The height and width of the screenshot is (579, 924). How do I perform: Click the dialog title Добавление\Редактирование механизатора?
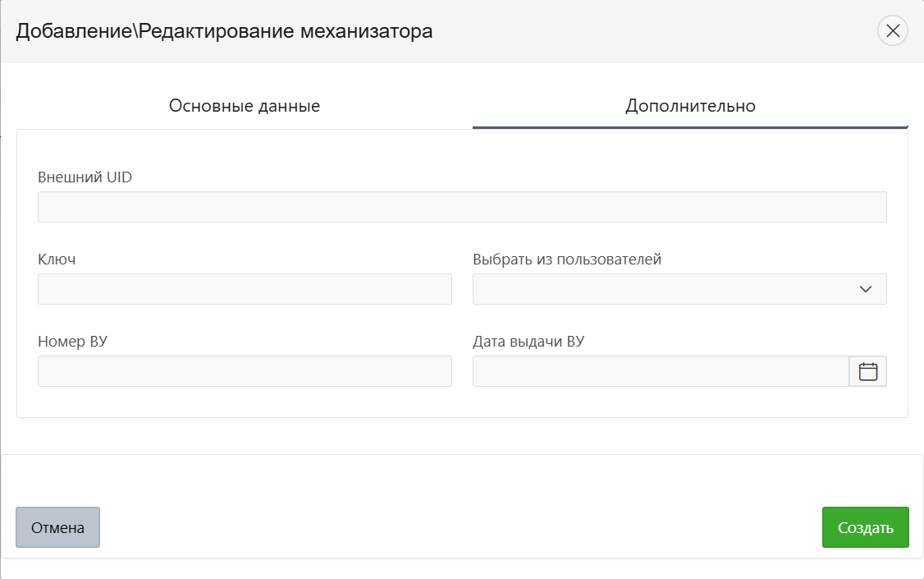[224, 31]
